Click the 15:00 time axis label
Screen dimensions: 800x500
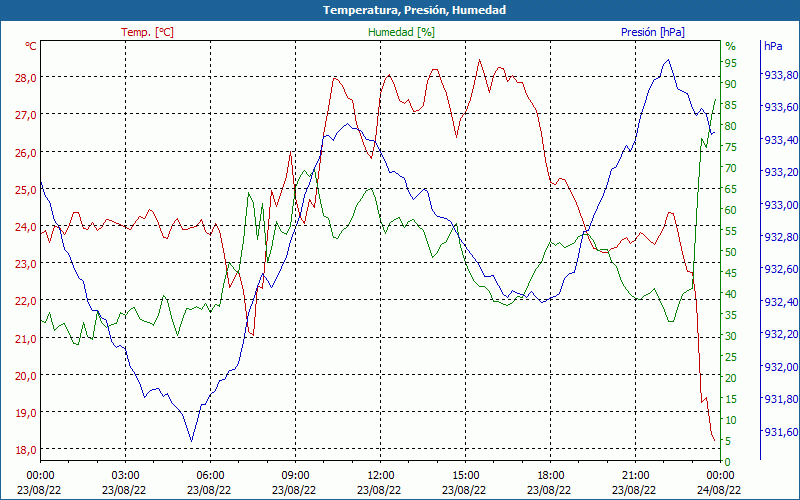[x=465, y=476]
